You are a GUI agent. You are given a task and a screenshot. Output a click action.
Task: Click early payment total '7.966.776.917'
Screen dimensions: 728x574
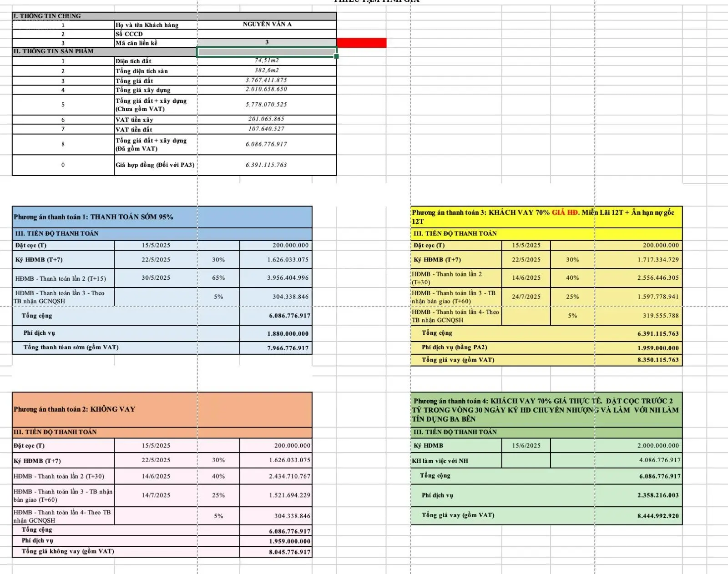point(276,348)
